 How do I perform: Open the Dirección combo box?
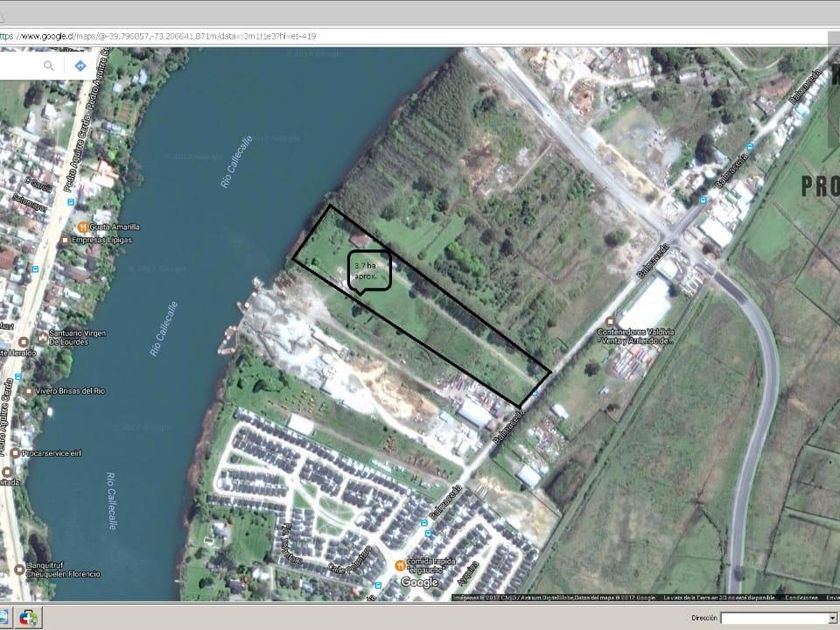pos(779,618)
